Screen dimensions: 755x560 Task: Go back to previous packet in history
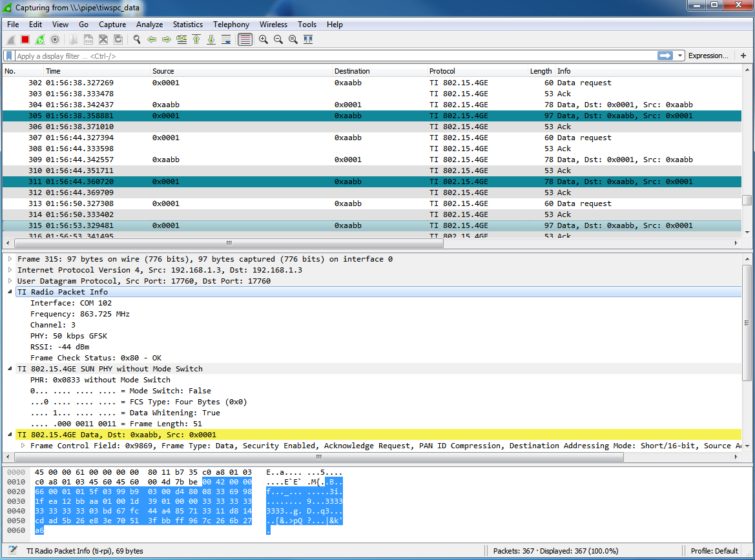tap(151, 39)
